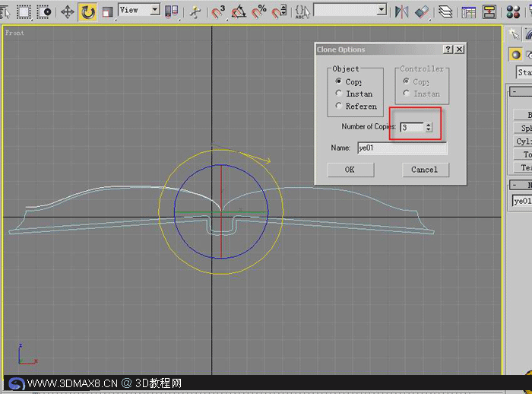Click the Torus primitive button

523,154
